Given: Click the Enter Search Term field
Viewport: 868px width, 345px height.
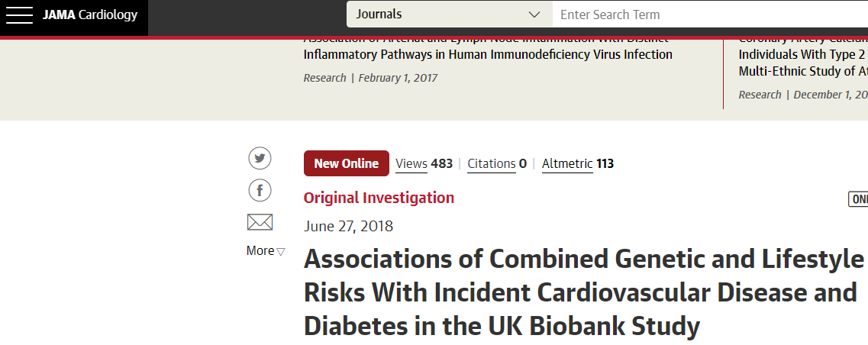Looking at the screenshot, I should point(710,15).
